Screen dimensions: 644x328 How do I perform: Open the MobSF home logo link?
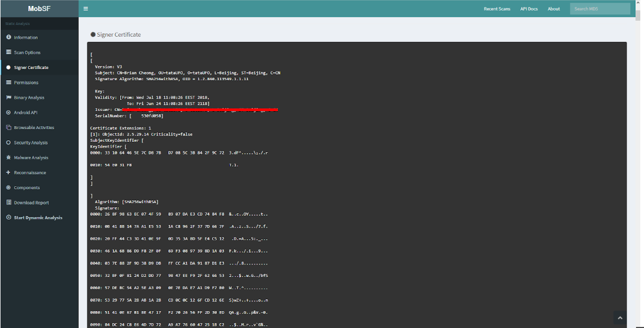click(40, 9)
